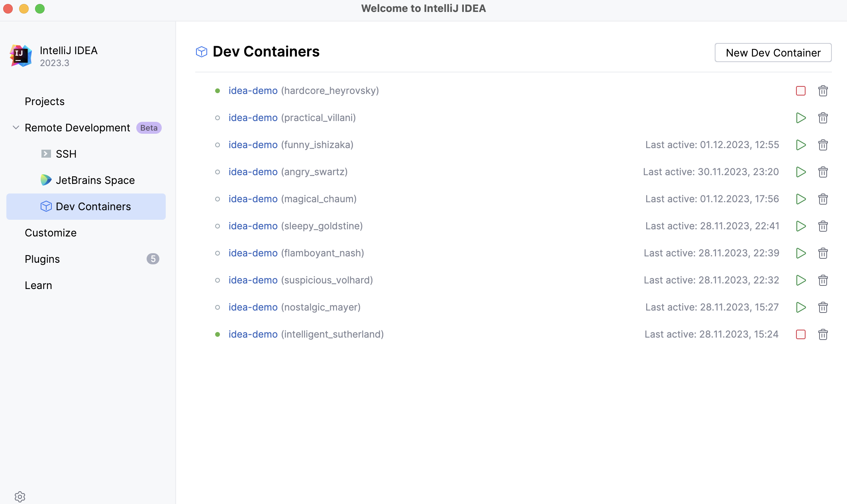
Task: Start the magical_chaum container
Action: (801, 199)
